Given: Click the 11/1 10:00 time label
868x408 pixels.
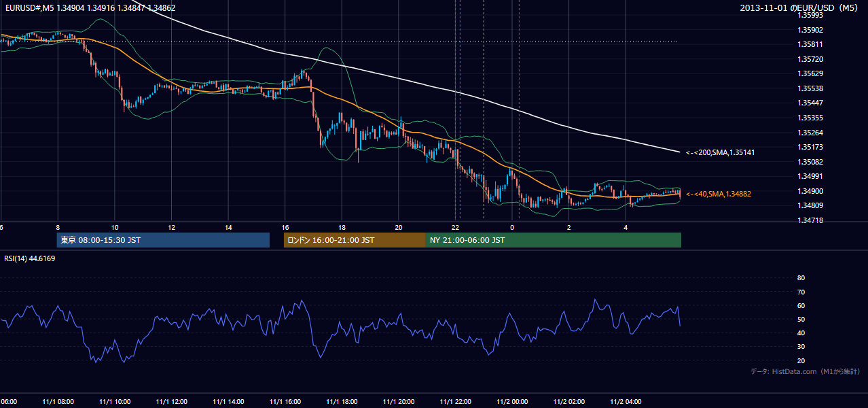Looking at the screenshot, I should point(115,402).
